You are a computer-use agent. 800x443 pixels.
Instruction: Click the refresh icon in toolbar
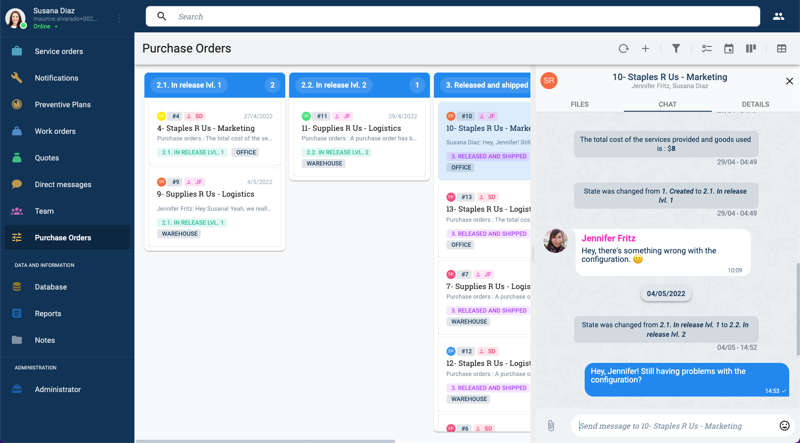(623, 48)
